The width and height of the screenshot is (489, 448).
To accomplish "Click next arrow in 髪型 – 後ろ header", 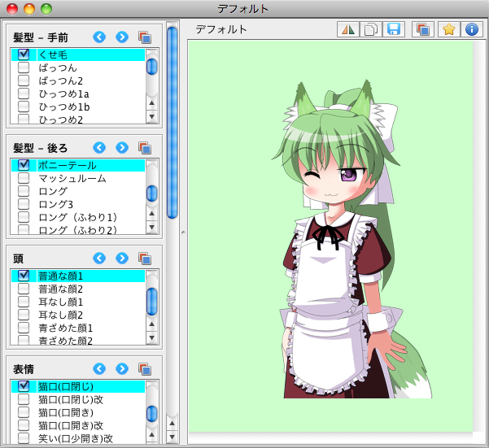I will [x=122, y=147].
